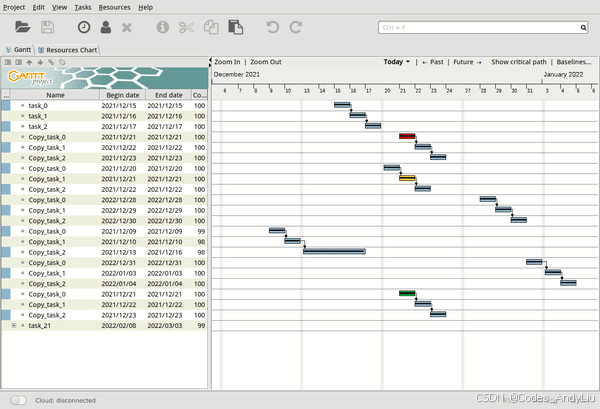Indent task using the task panel icon
The height and width of the screenshot is (409, 600).
(x=18, y=62)
